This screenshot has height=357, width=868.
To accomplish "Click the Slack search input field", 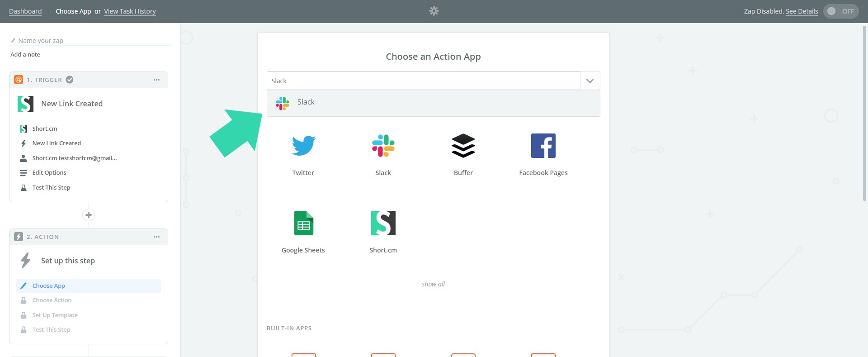I will pos(424,81).
